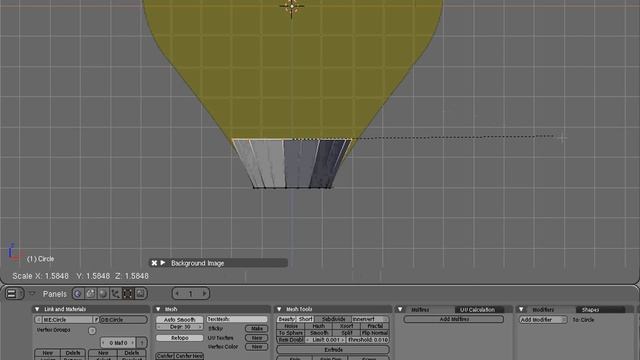Collapse the Mesh panel
The height and width of the screenshot is (360, 640).
158,309
